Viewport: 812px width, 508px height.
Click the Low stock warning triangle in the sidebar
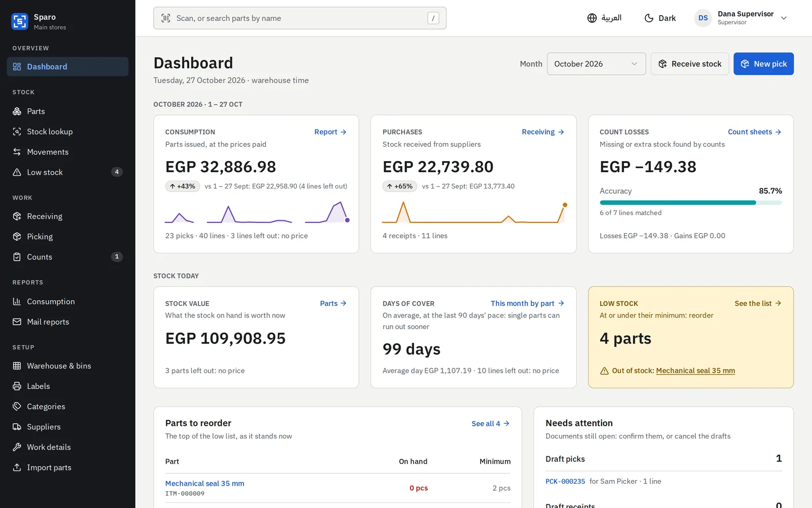[x=17, y=172]
